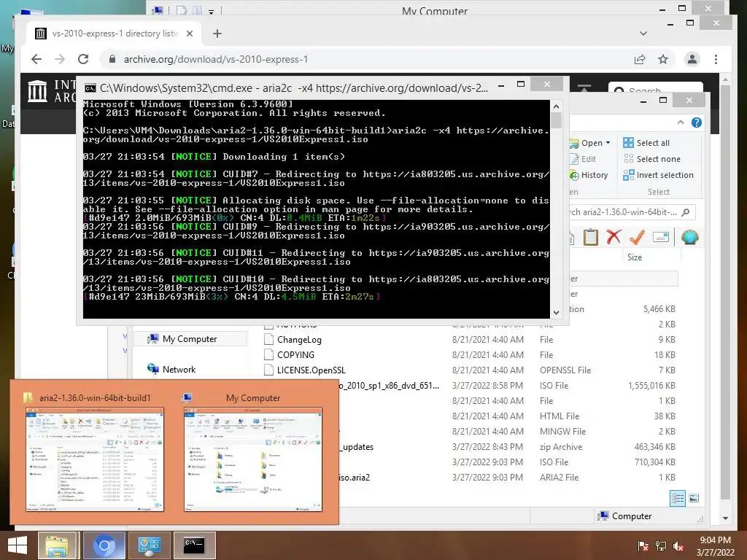747x560 pixels.
Task: Click Control Panel taskbar icon
Action: pyautogui.click(x=149, y=545)
